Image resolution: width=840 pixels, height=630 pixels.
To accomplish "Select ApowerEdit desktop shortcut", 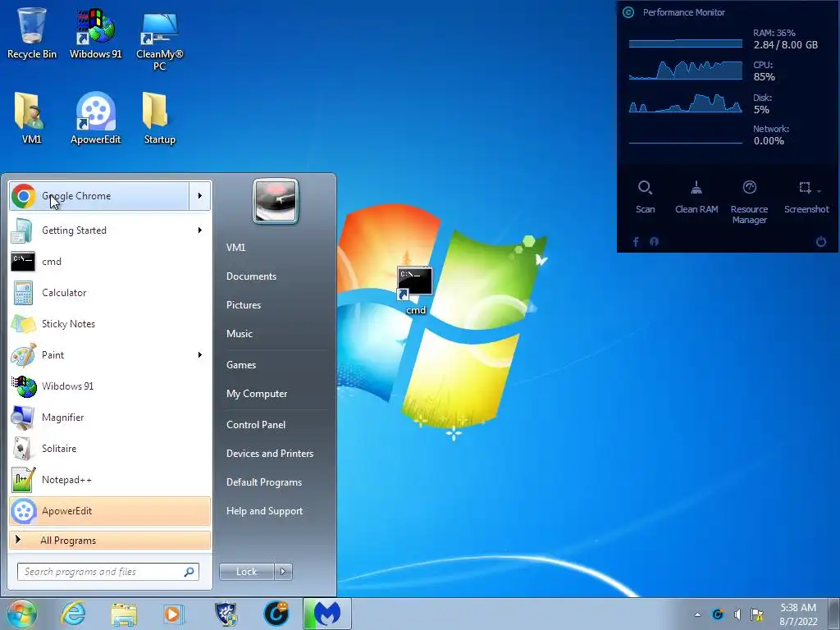I will 95,118.
